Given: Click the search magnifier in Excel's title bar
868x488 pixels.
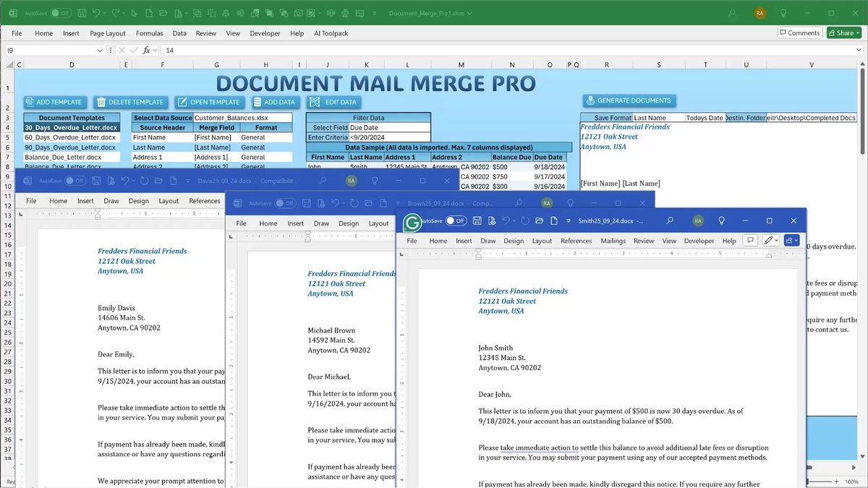Looking at the screenshot, I should click(x=732, y=13).
